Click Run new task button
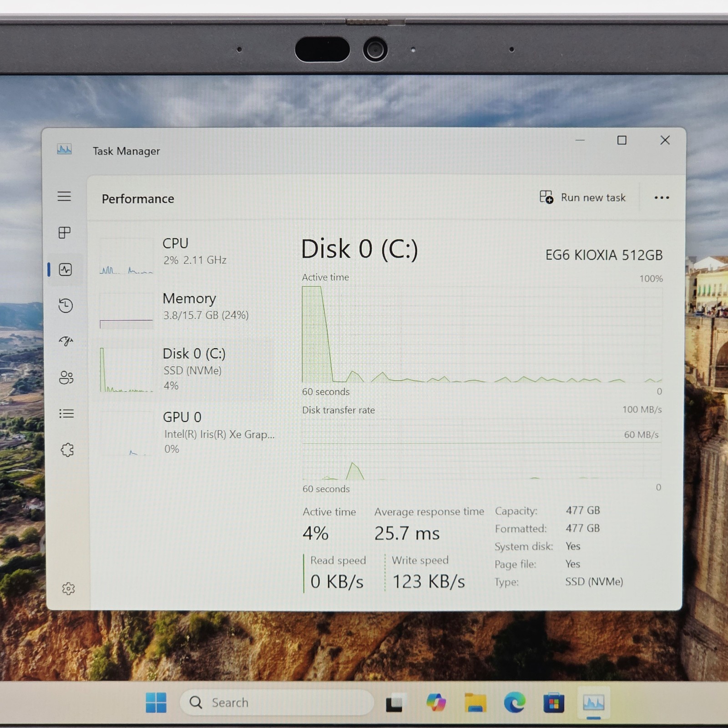Image resolution: width=728 pixels, height=728 pixels. pyautogui.click(x=582, y=197)
